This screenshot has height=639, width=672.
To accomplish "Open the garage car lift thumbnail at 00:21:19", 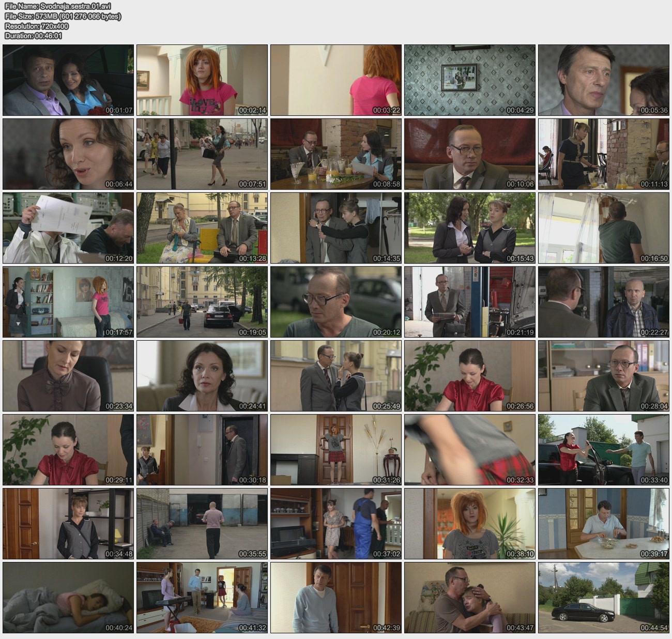I will point(470,302).
